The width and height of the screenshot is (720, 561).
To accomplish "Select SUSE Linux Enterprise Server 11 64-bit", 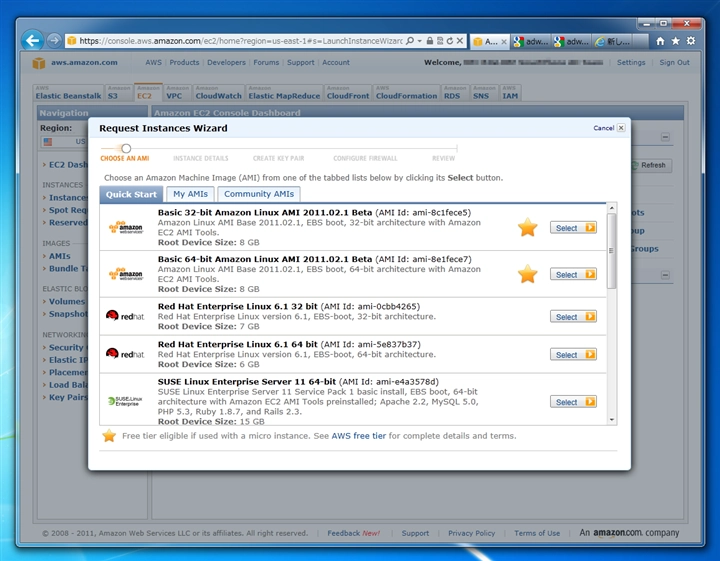I will pos(574,402).
